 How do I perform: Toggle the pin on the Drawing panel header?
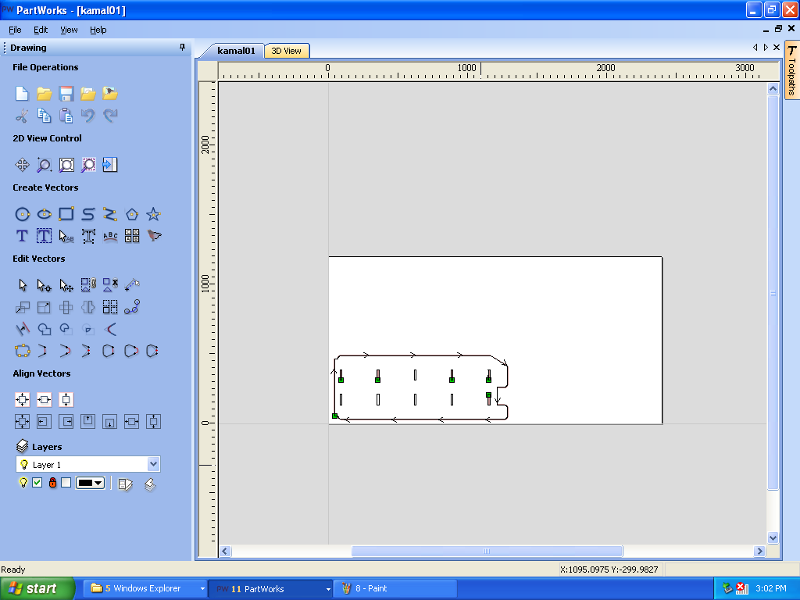point(182,47)
